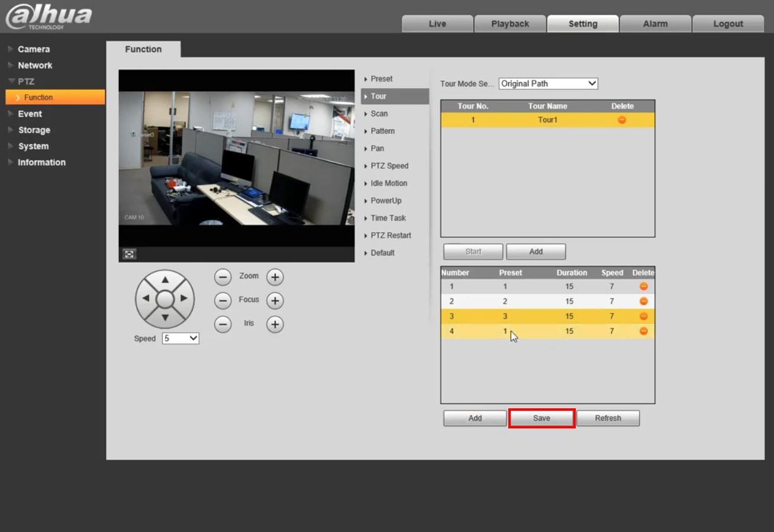Save the tour preset list
The image size is (774, 532).
[x=541, y=418]
